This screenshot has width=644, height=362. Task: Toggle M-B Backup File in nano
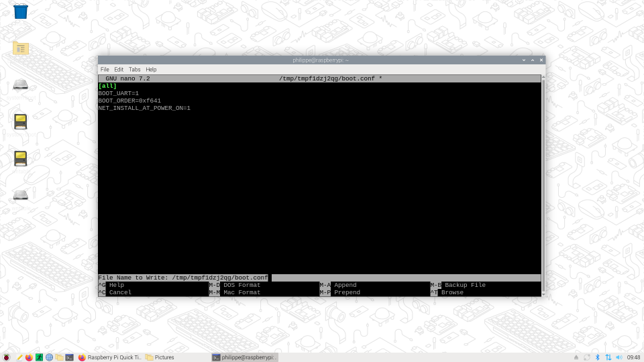tap(458, 286)
